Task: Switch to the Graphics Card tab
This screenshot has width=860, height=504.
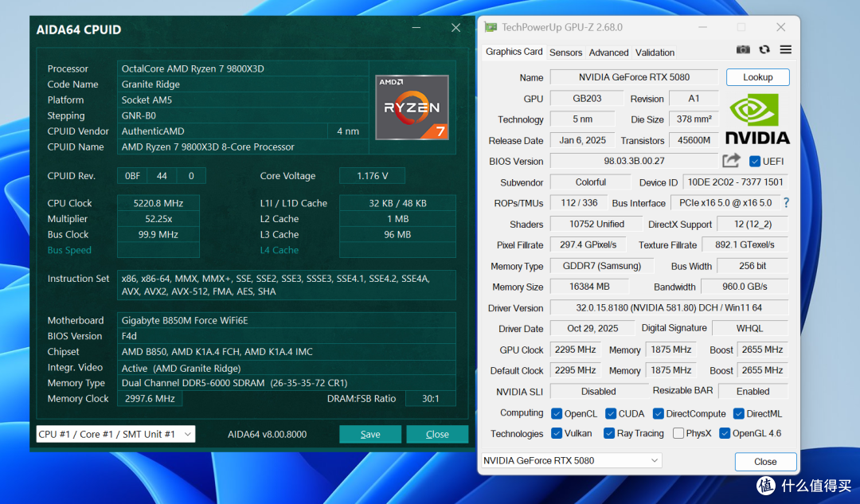Action: pyautogui.click(x=514, y=52)
